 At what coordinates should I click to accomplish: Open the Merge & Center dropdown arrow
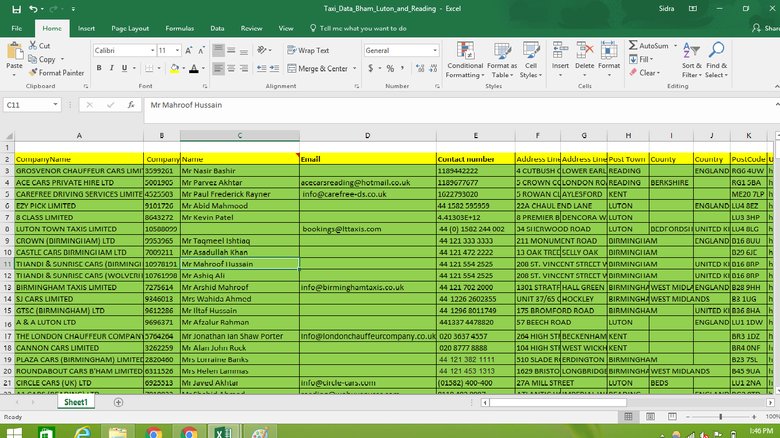tap(355, 68)
